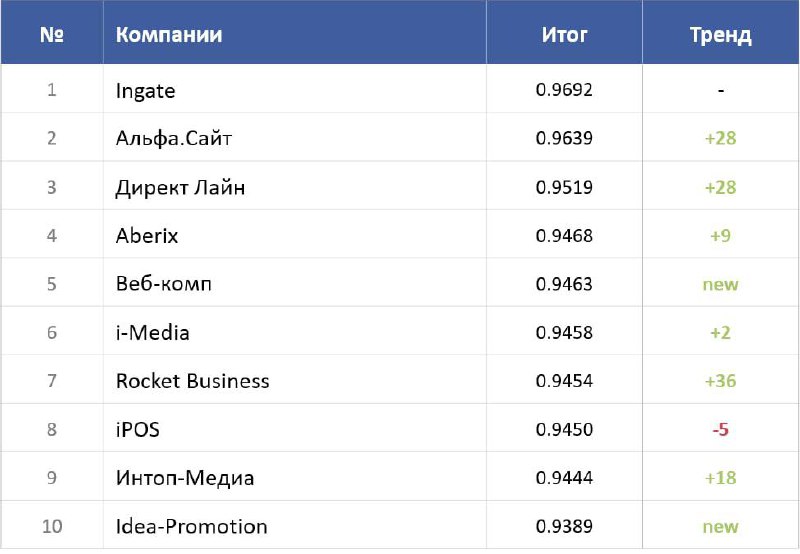Viewport: 800px width, 554px height.
Task: Select the i-Media company name
Action: [152, 332]
